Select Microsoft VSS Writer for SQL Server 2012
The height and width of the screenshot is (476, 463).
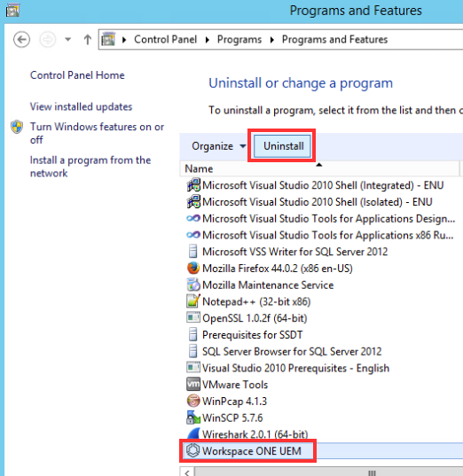pyautogui.click(x=294, y=252)
